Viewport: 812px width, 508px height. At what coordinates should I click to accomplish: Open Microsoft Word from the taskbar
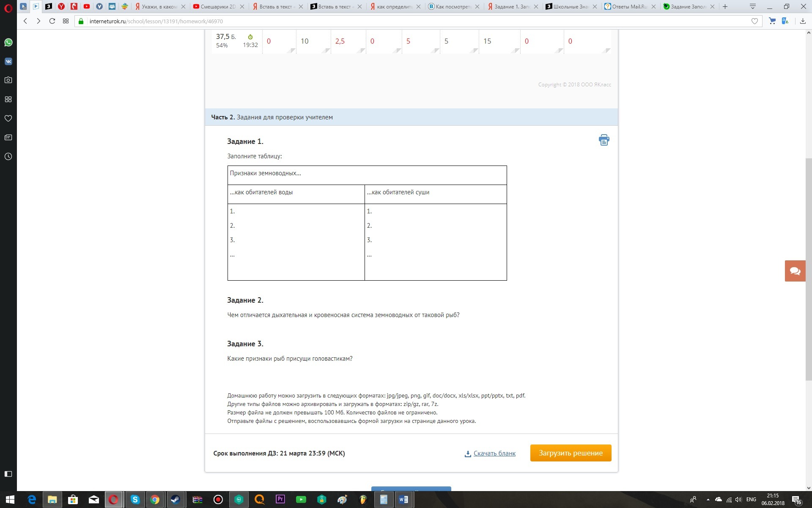[403, 500]
